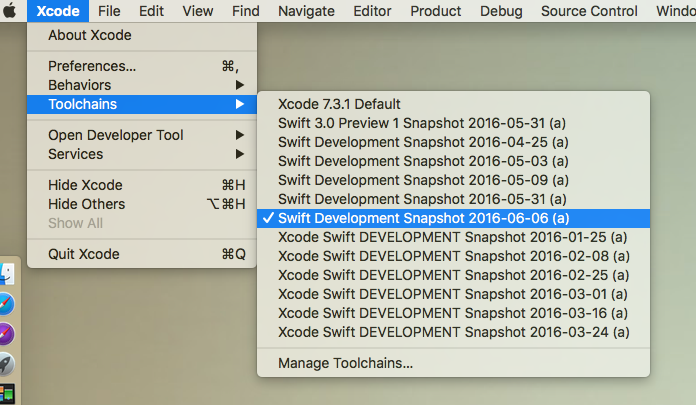Click the Finder dock icon
The image size is (696, 405).
7,274
